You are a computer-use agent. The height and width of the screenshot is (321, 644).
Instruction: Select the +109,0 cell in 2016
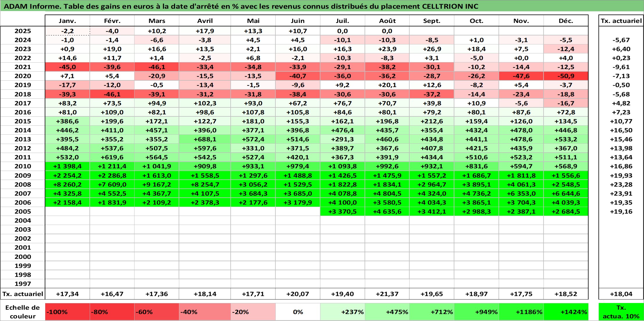pos(112,112)
